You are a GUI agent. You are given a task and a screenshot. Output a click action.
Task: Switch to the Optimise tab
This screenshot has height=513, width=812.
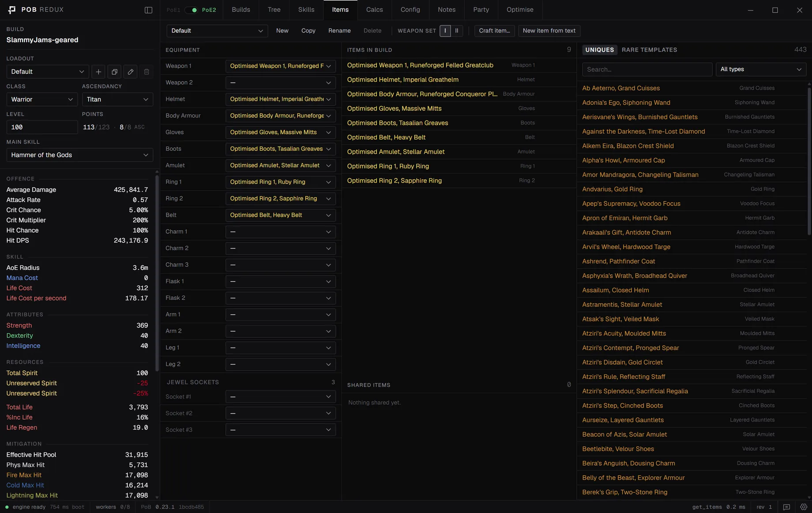tap(520, 10)
